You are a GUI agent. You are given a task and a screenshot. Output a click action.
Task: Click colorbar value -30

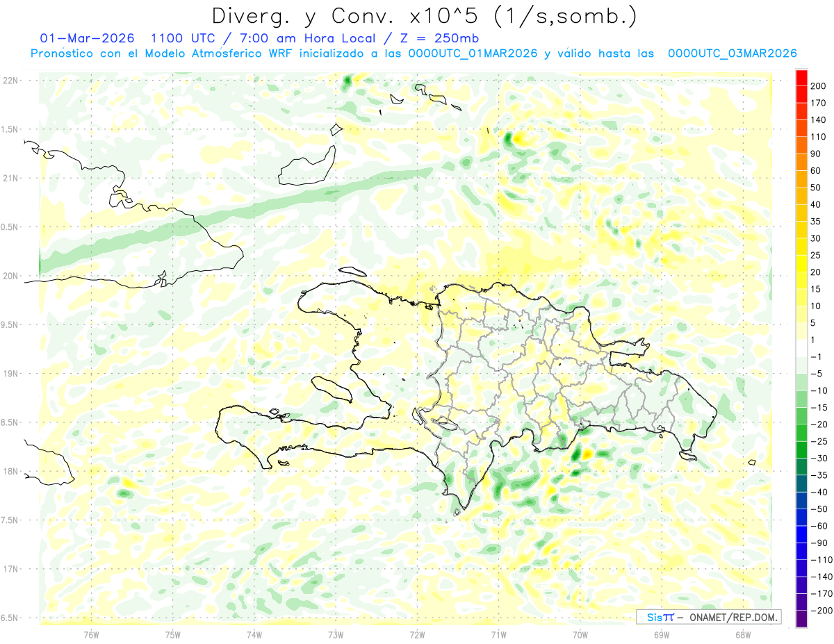pos(819,459)
